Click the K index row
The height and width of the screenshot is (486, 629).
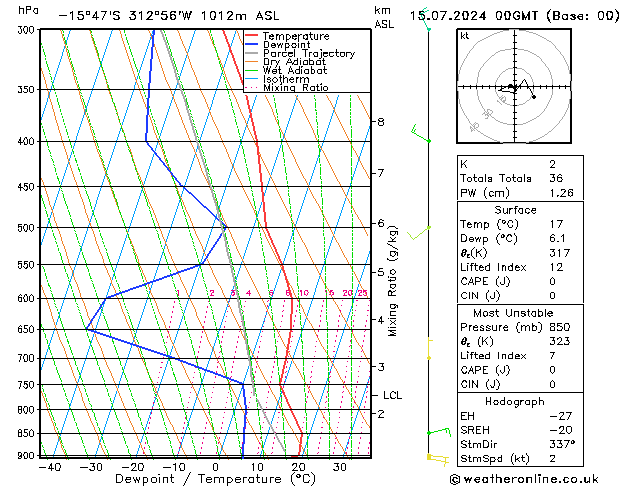520,164
